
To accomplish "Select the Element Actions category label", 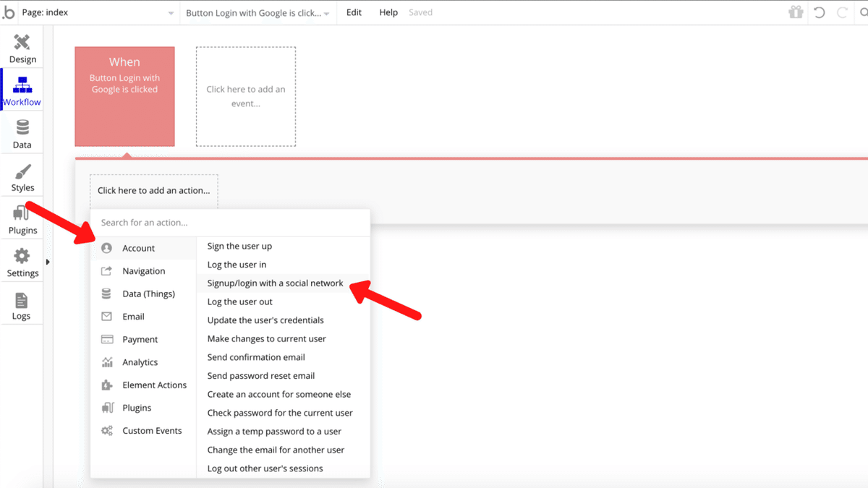I will (155, 385).
